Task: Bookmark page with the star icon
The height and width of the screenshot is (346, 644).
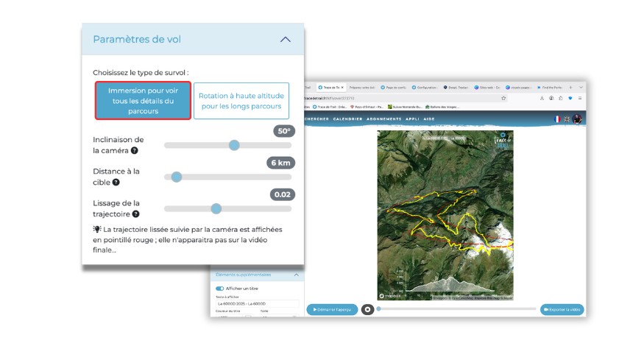Action: [503, 97]
